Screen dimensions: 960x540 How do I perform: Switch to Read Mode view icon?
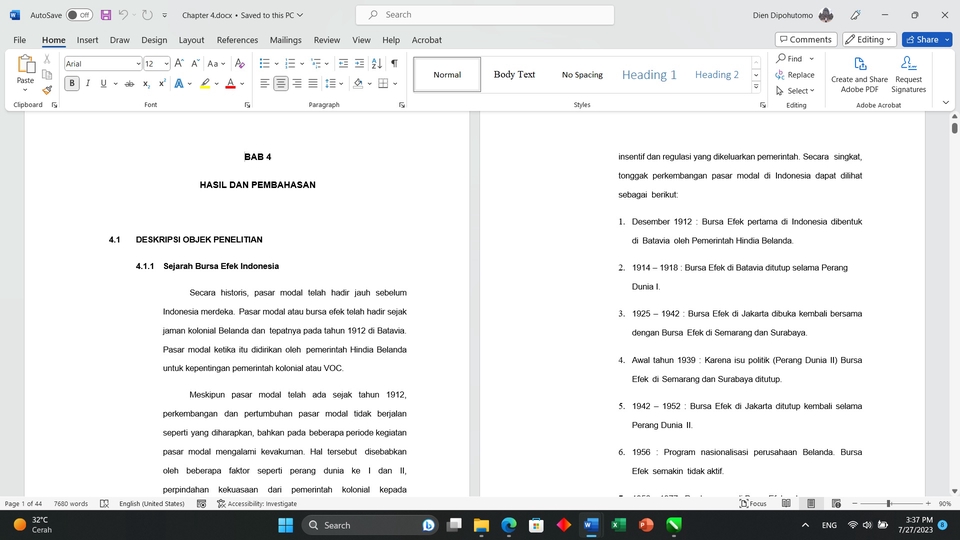point(786,503)
